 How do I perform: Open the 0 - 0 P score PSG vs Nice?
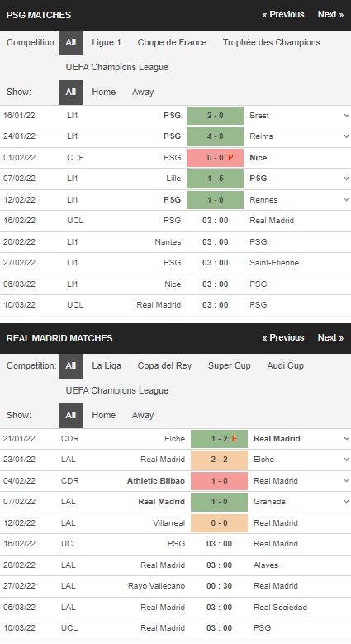click(215, 158)
